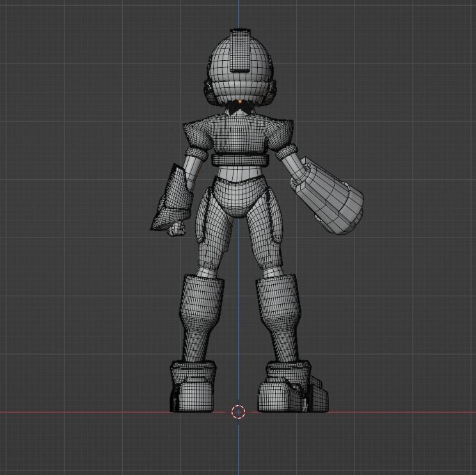The image size is (476, 475).
Task: Select the belt ring around the waist
Action: click(x=240, y=160)
